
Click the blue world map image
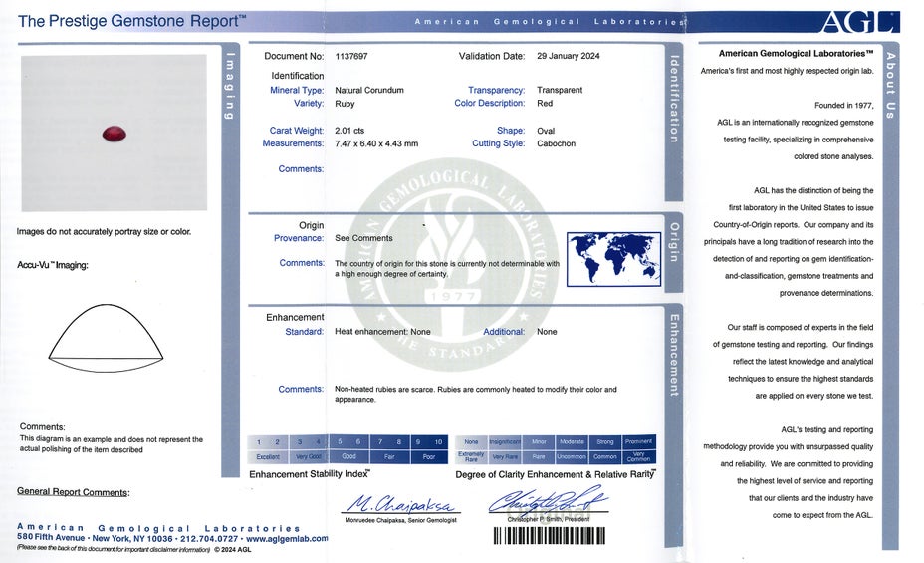[x=613, y=259]
